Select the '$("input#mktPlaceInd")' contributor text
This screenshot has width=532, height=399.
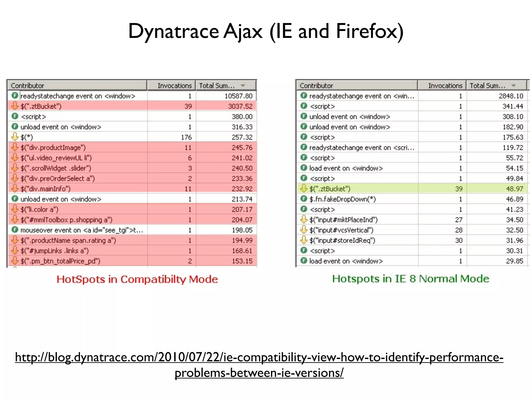coord(343,220)
